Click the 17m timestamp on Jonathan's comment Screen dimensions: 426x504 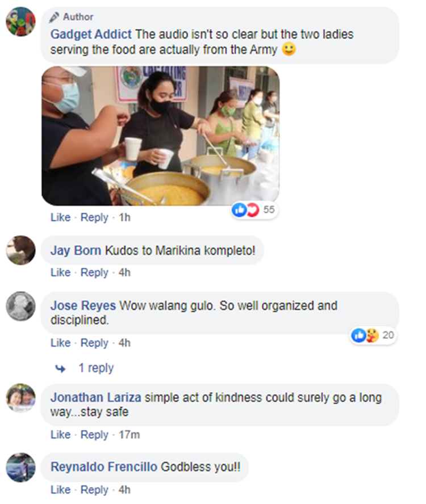coord(130,435)
